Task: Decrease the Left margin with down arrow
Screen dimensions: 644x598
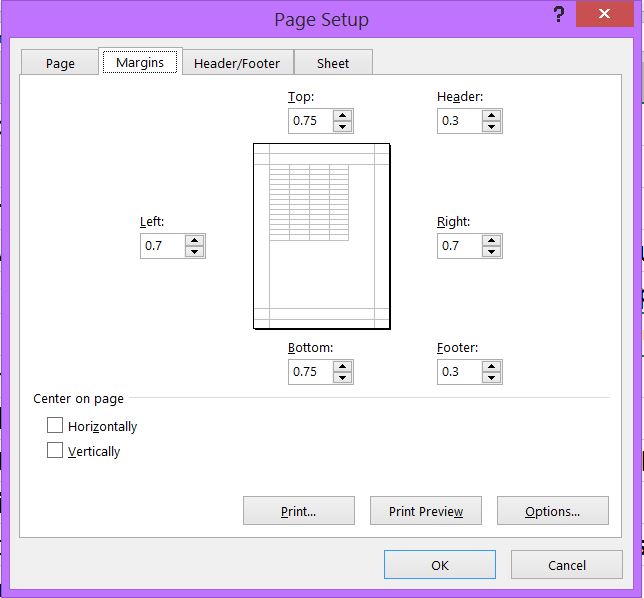Action: (195, 251)
